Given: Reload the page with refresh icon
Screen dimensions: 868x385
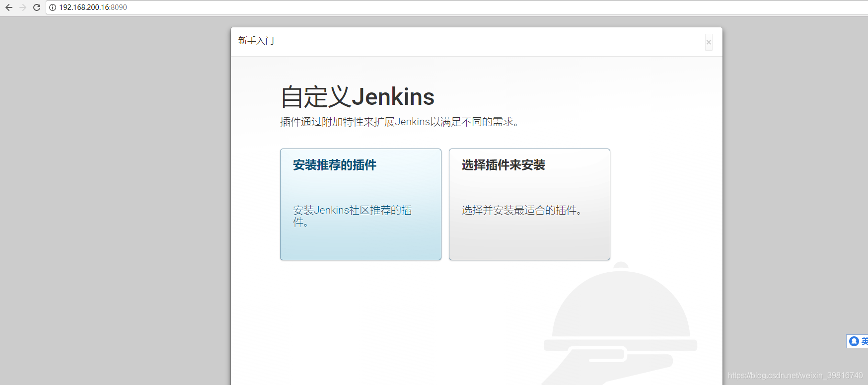Looking at the screenshot, I should coord(37,7).
